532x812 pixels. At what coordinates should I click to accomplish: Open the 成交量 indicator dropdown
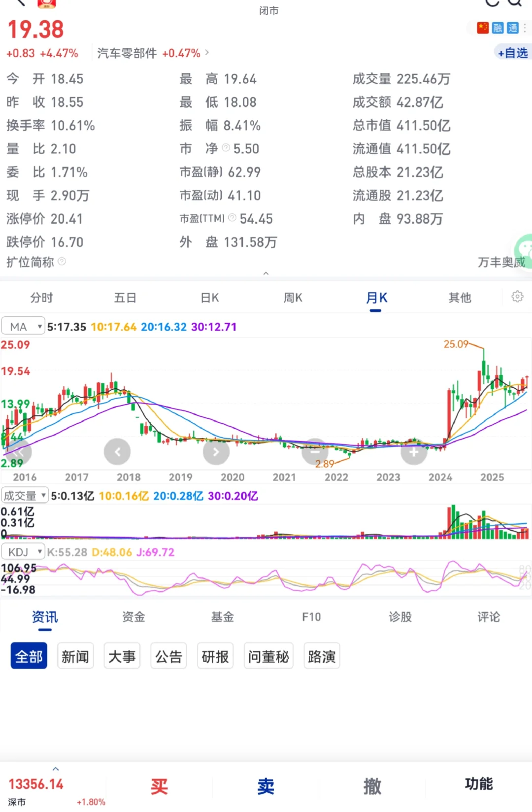click(x=25, y=496)
